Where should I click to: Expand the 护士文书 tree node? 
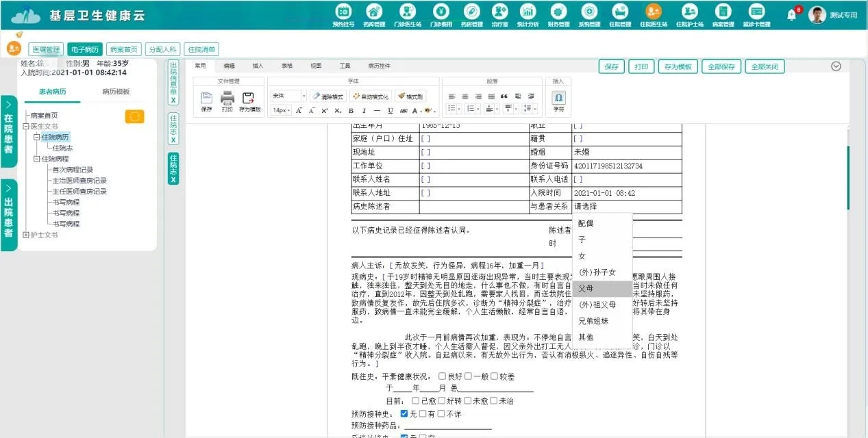[x=25, y=235]
